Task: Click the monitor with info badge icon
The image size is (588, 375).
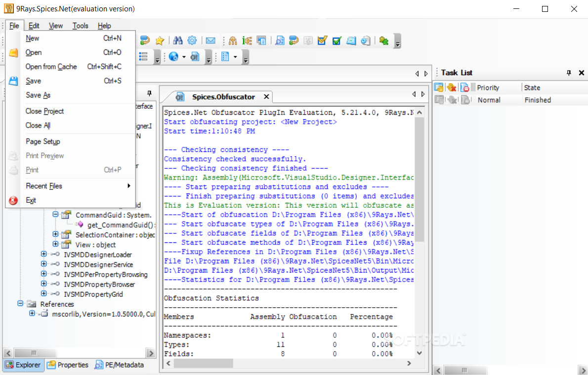Action: point(261,41)
